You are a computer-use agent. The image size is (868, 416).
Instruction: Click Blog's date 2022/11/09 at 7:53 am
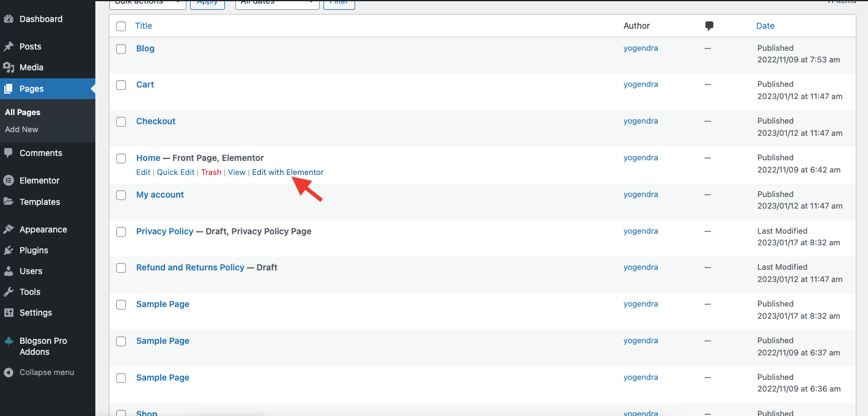pyautogui.click(x=799, y=60)
